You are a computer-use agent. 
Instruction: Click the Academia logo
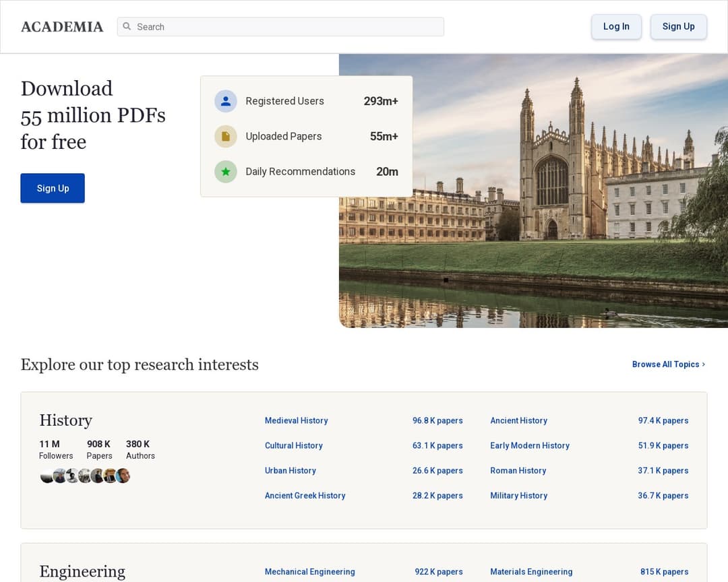62,27
